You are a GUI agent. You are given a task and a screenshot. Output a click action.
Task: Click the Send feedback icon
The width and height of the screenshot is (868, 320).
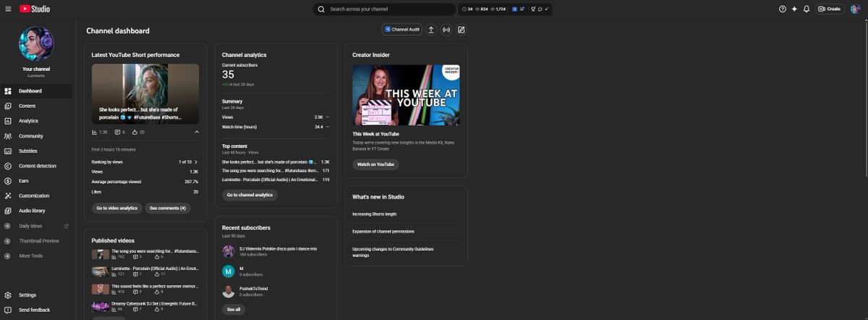click(8, 310)
